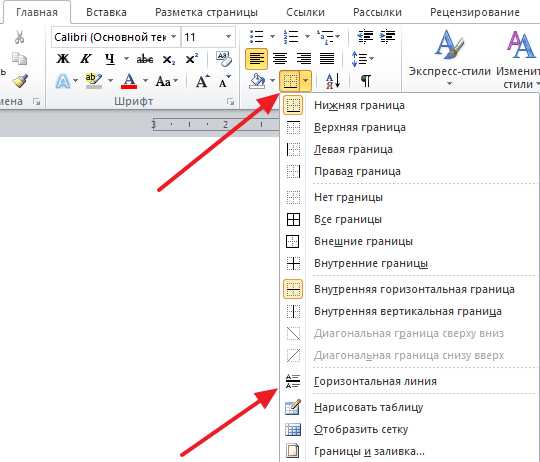
Task: Open the Calibri font name dropdown
Action: point(174,37)
